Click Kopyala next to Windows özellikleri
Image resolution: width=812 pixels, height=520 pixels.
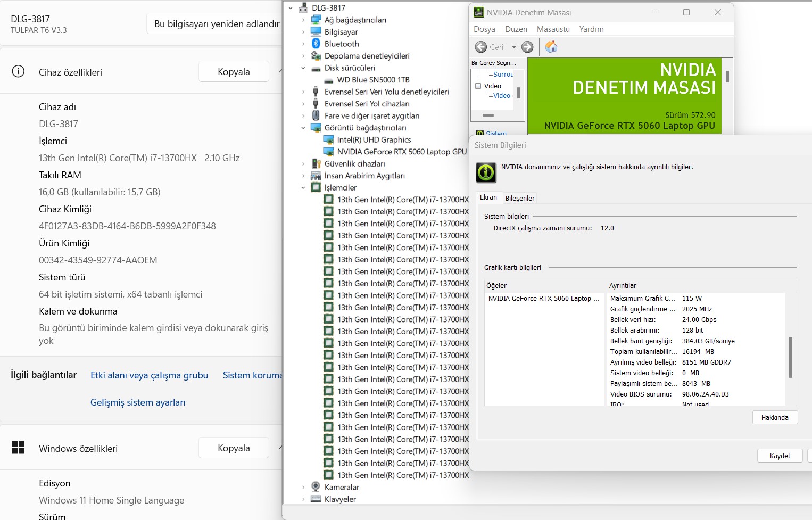point(234,448)
